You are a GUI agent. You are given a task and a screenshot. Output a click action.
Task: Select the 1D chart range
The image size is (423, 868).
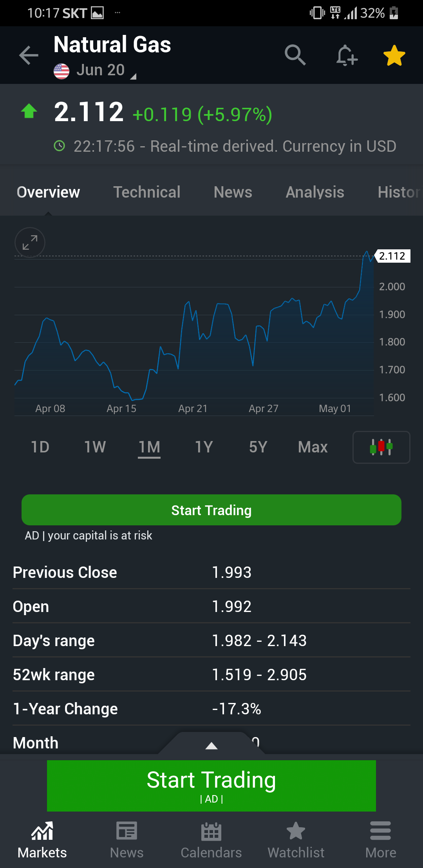(40, 447)
